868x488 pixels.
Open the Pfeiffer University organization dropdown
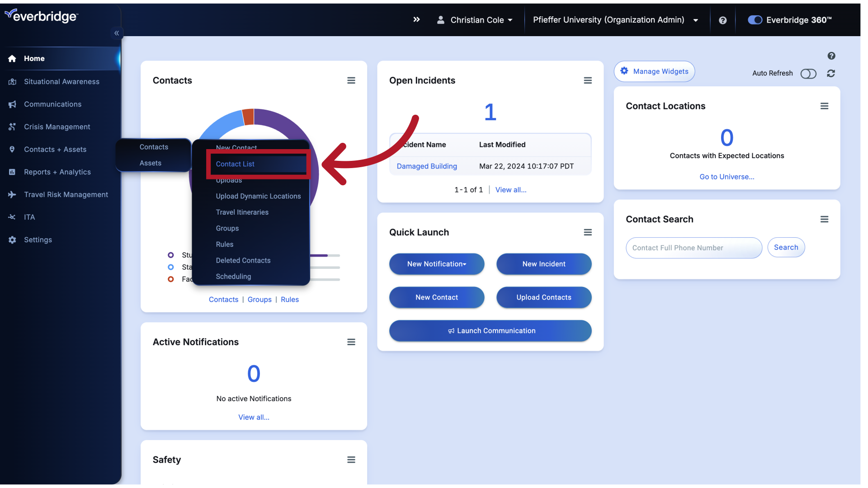[615, 20]
